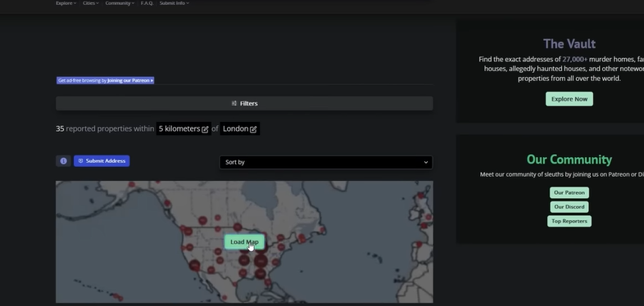The height and width of the screenshot is (306, 644).
Task: Click the Joining our Patreon ad-free banner
Action: point(105,80)
